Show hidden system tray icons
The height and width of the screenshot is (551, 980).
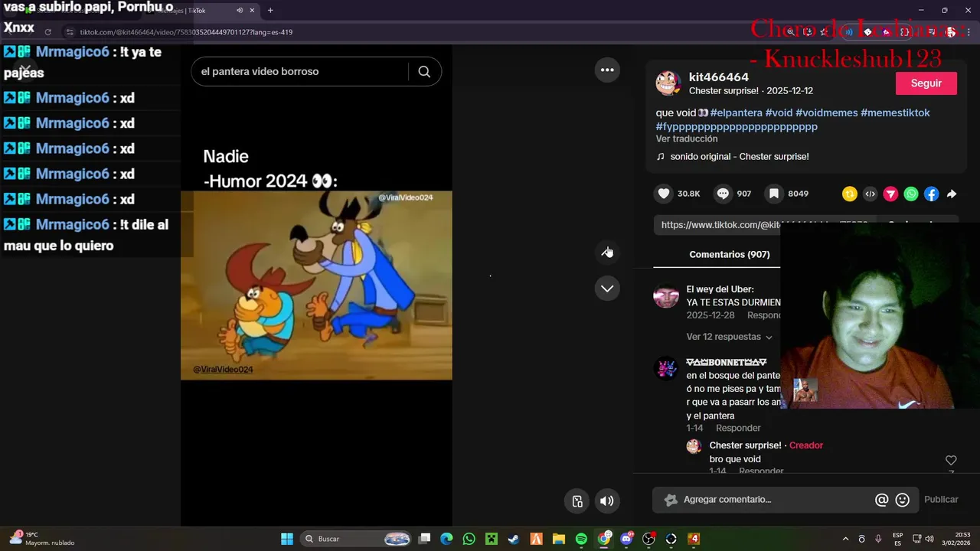[x=845, y=539]
